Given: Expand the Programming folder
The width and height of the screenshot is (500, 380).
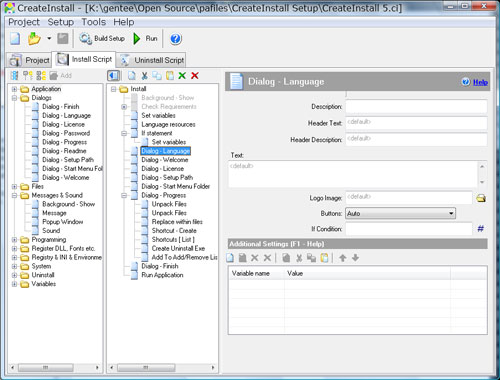Looking at the screenshot, I should (x=14, y=240).
